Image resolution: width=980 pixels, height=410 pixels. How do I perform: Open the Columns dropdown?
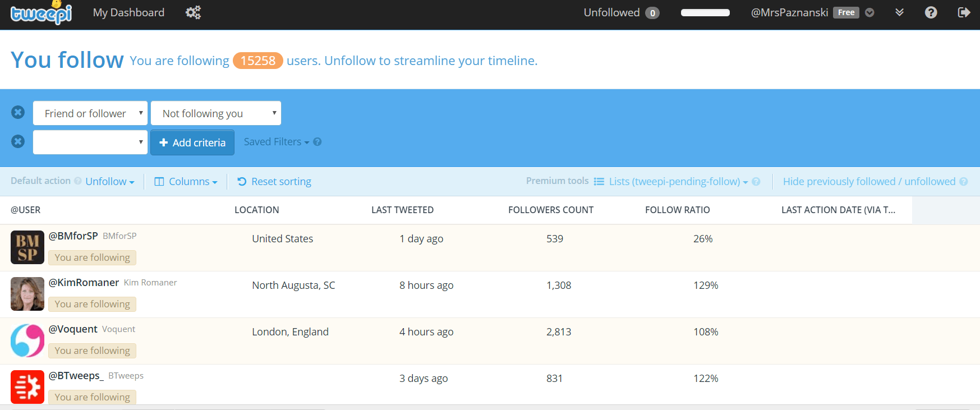click(x=186, y=181)
